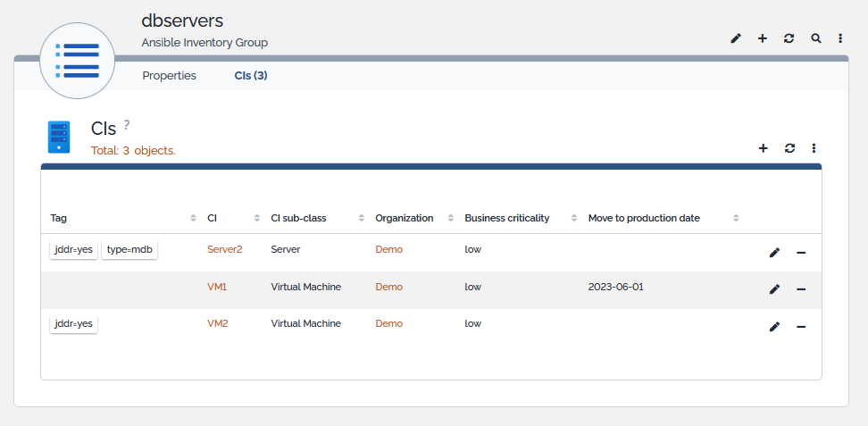
Task: Click the type=mdb tag badge
Action: click(x=129, y=250)
